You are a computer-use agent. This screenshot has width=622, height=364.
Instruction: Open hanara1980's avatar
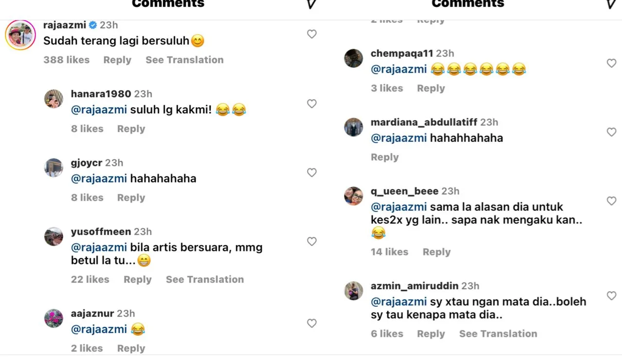pos(54,99)
